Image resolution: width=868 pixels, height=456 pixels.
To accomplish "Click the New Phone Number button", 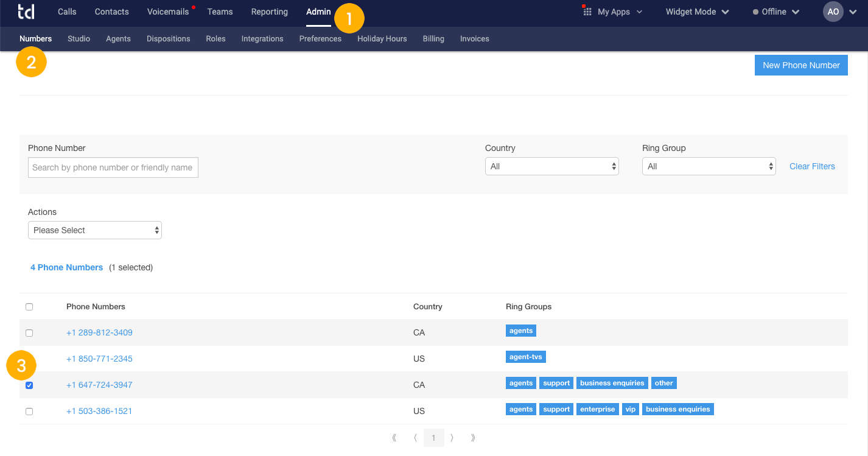I will [x=801, y=65].
